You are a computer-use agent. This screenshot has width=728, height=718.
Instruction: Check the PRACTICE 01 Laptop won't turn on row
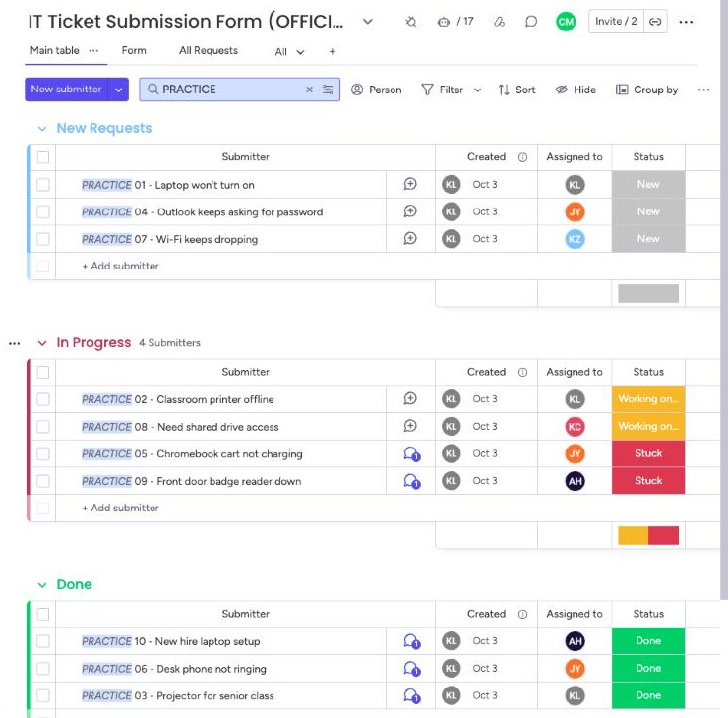pos(43,185)
